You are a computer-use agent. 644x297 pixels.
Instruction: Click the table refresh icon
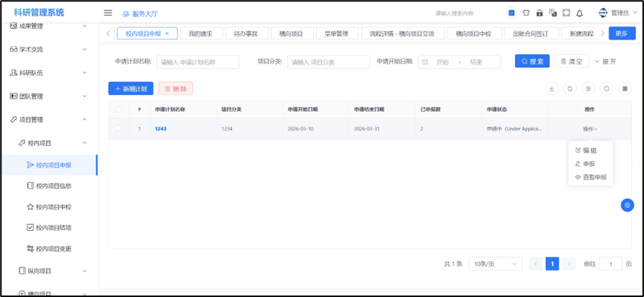click(x=570, y=88)
